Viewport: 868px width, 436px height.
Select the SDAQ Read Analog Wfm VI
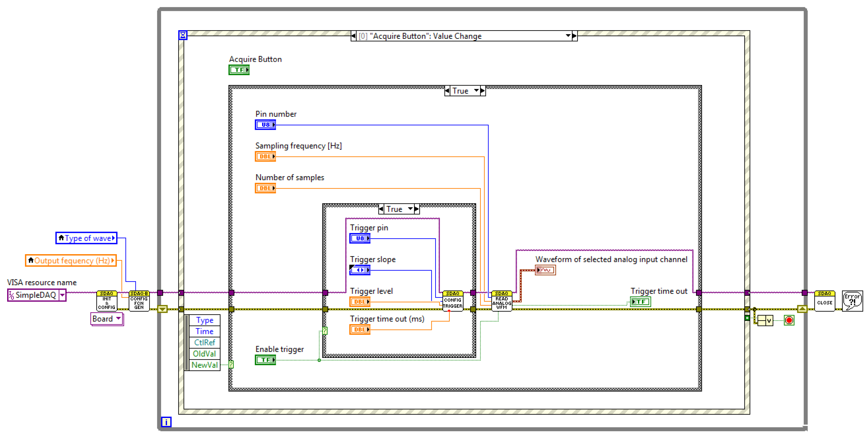coord(501,301)
